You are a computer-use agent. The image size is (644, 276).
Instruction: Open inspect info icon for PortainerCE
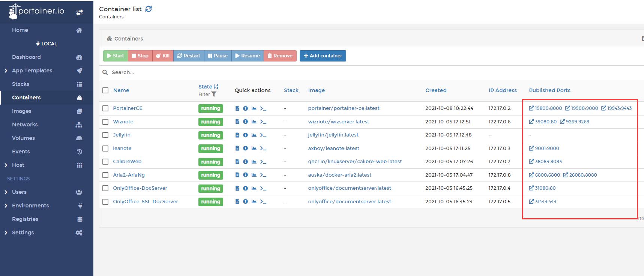[x=245, y=108]
